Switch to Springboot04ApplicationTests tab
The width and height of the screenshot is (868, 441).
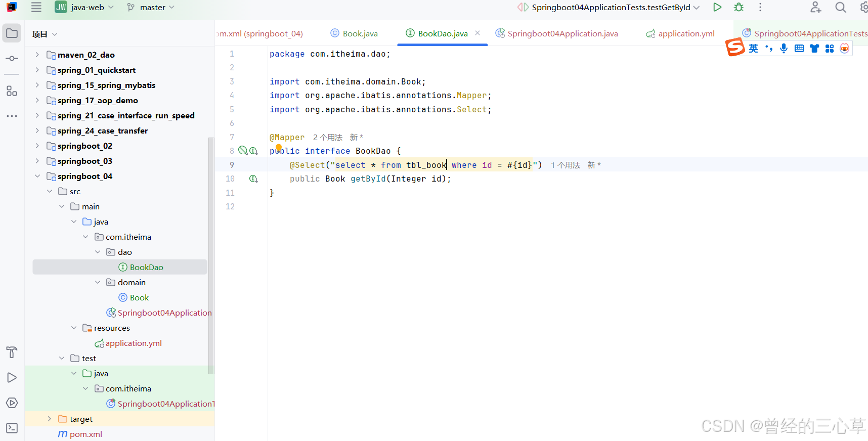click(x=805, y=33)
